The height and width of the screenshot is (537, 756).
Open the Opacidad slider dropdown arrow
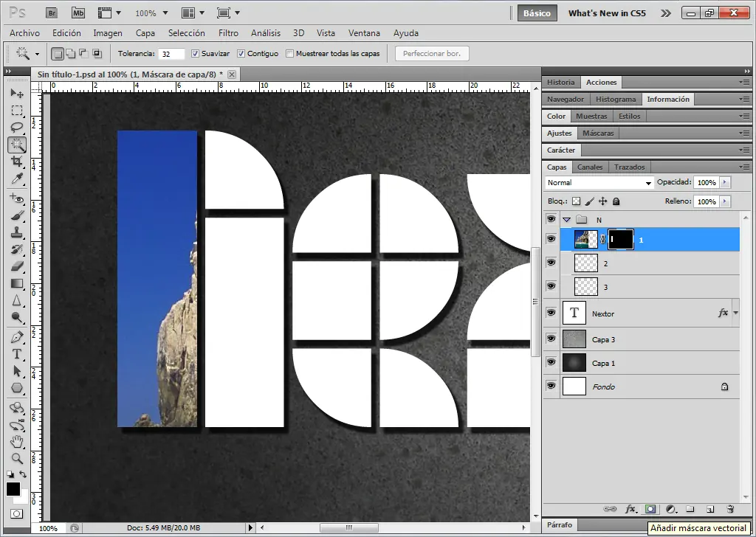pos(725,182)
